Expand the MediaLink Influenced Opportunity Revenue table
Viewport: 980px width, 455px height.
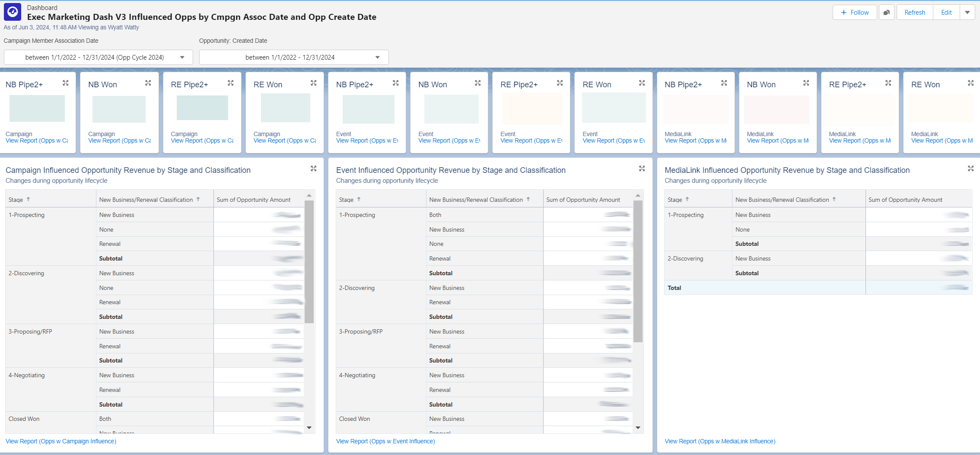click(x=971, y=169)
